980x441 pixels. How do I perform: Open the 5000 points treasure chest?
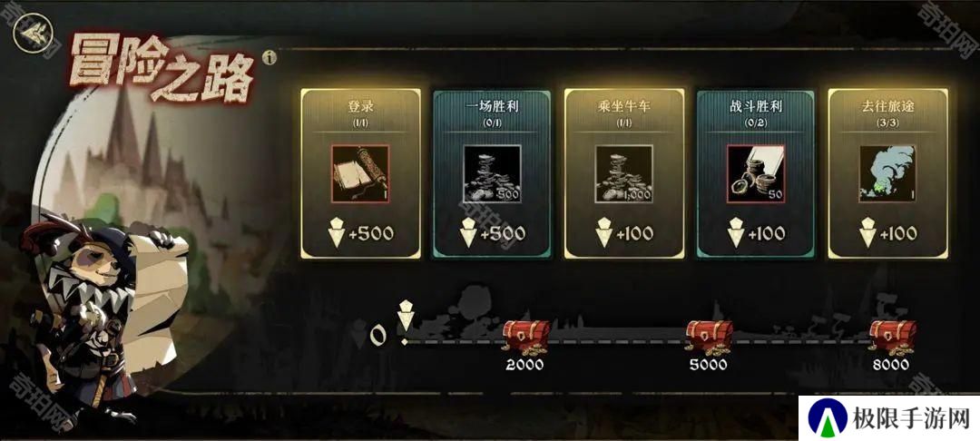pyautogui.click(x=709, y=338)
